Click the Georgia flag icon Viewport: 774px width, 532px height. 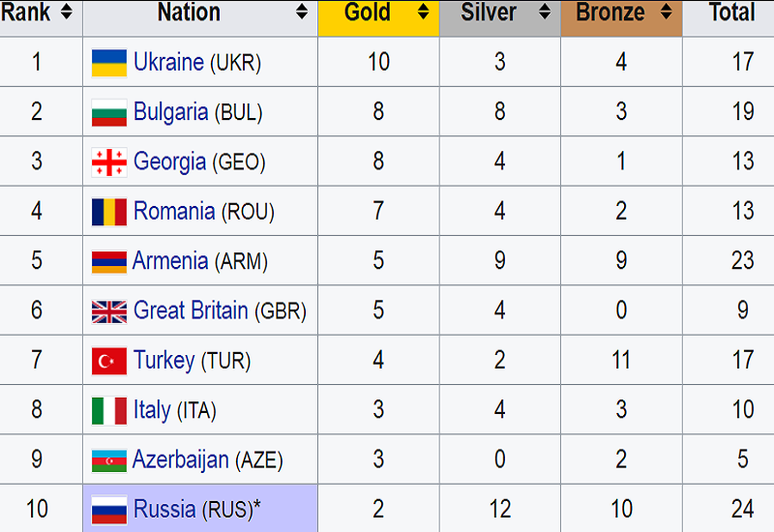coord(109,163)
